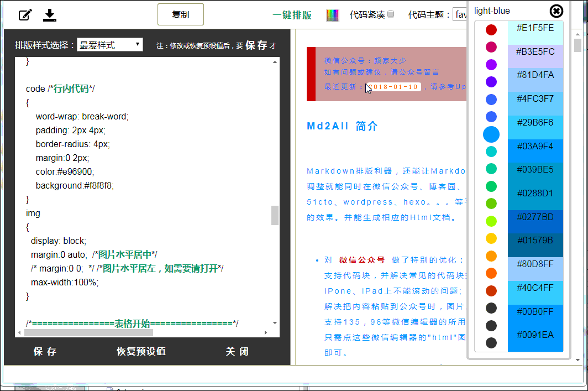
Task: Choose shade #039BE5
Action: point(535,175)
